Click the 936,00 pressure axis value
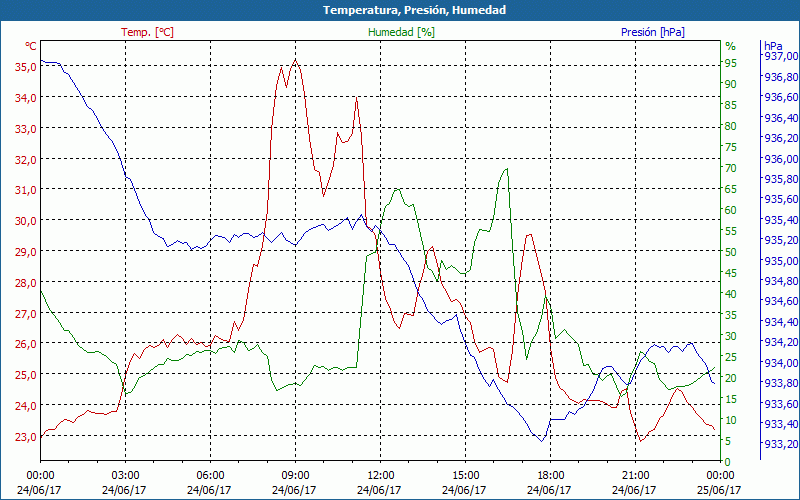This screenshot has height=500, width=800. click(x=781, y=159)
